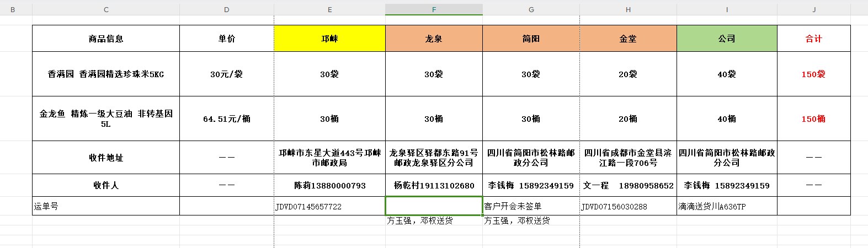Select the 30袋 cell in 简阳 column
This screenshot has height=248, width=868.
point(531,74)
